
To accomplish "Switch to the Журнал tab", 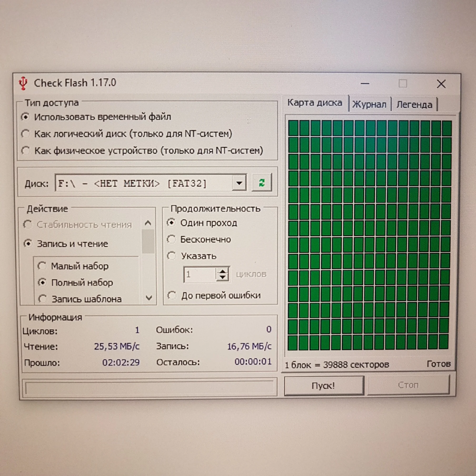I will [369, 105].
